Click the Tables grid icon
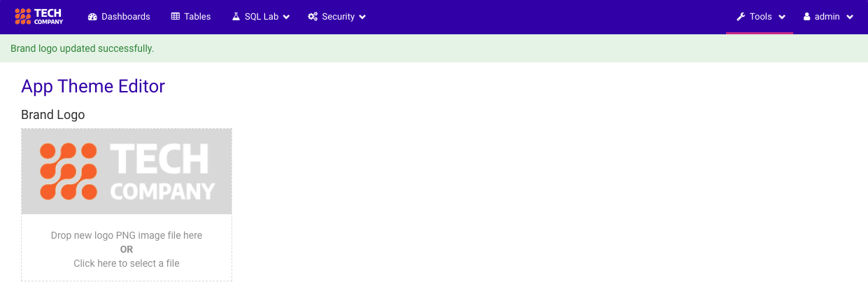This screenshot has height=301, width=868. point(176,17)
